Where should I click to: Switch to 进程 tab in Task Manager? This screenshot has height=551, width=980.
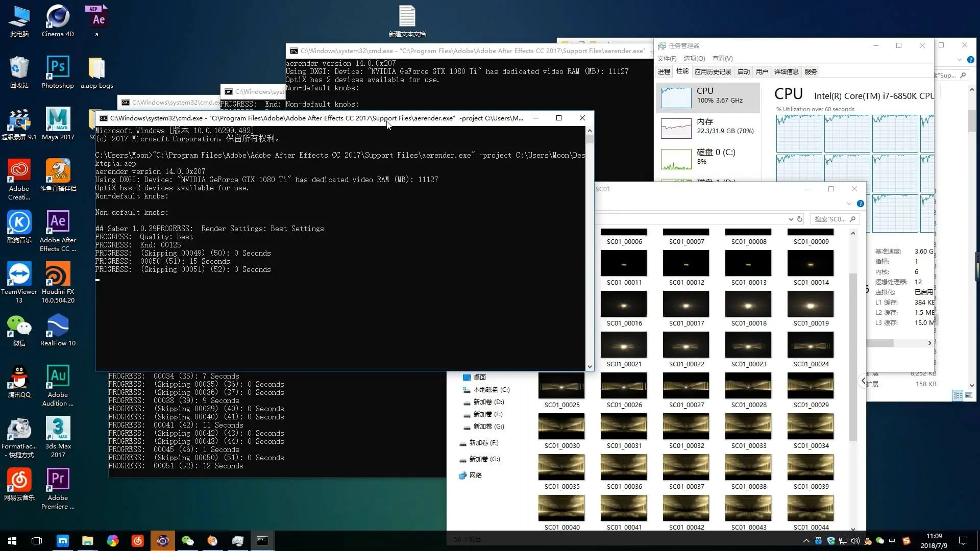coord(664,72)
